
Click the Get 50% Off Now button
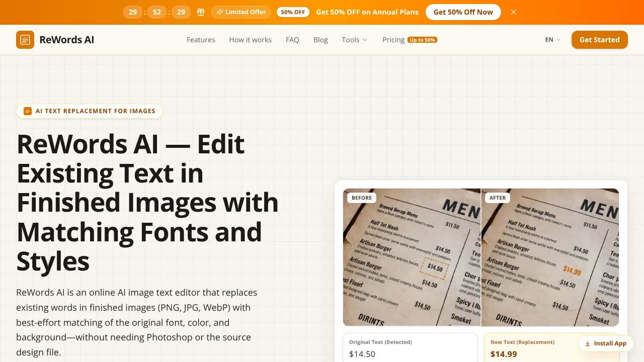(463, 12)
